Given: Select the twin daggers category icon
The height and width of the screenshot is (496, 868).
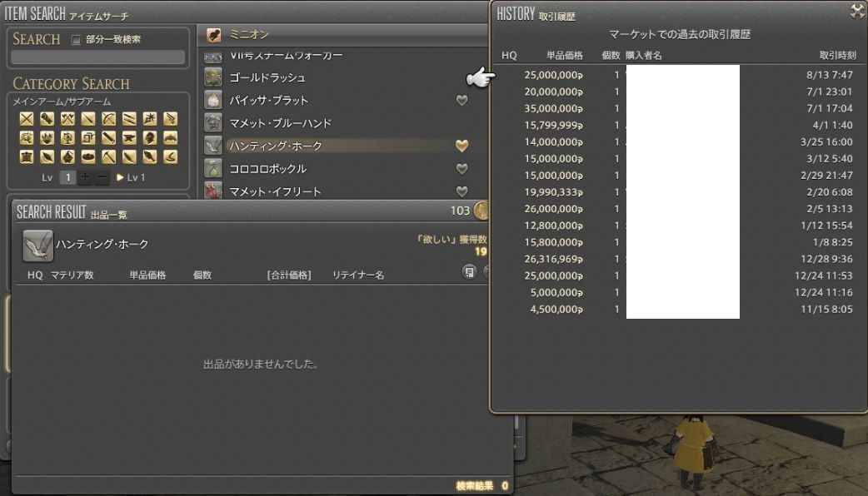Looking at the screenshot, I should [129, 119].
